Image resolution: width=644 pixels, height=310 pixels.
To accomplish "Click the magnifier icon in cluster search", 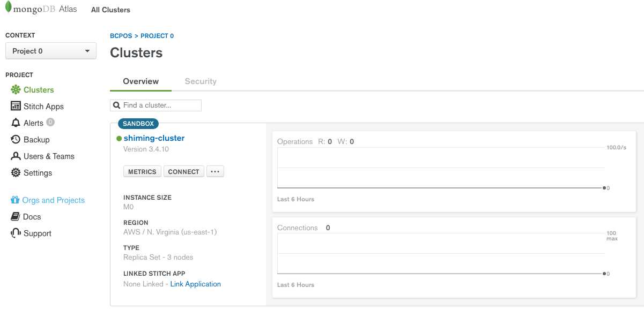I will point(117,105).
